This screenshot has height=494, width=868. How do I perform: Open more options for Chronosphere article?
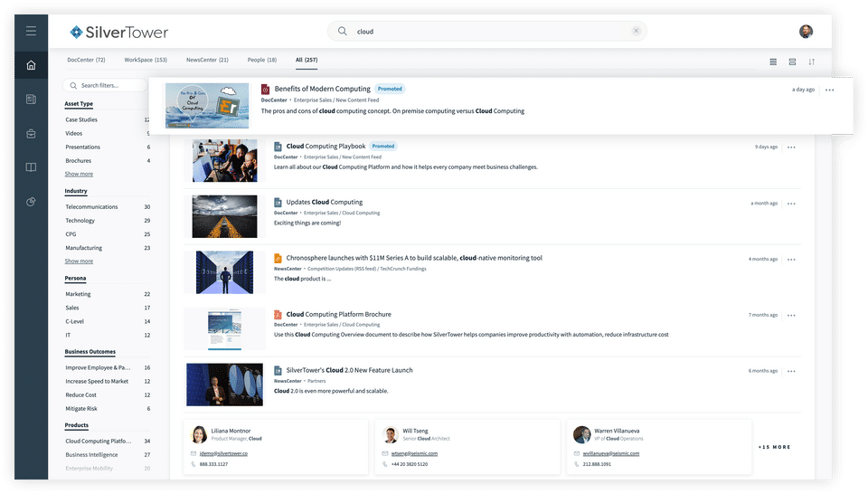pyautogui.click(x=791, y=259)
